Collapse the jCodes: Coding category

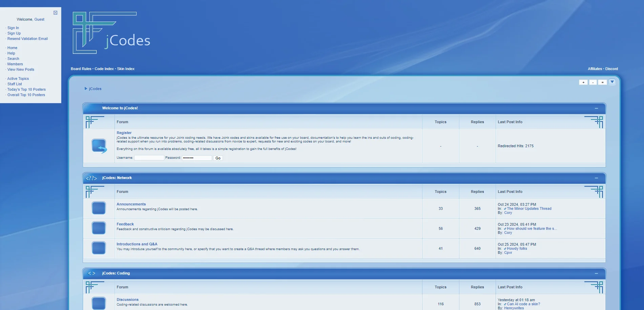(596, 273)
